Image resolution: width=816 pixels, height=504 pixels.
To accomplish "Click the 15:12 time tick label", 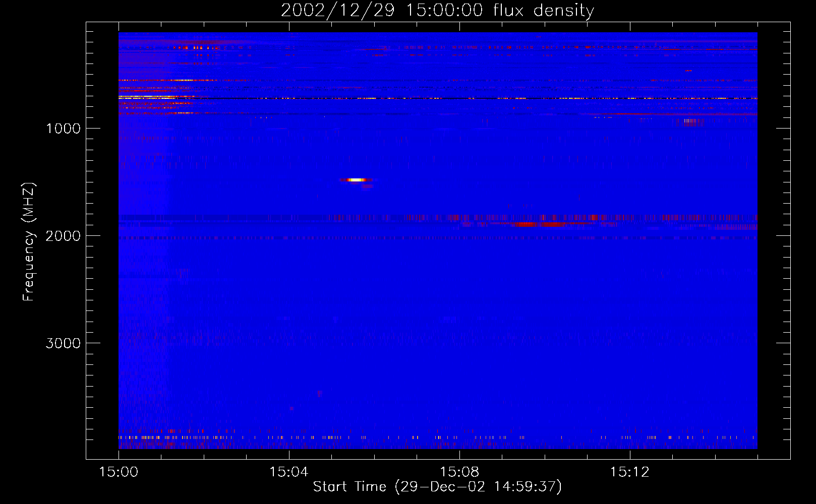I will [x=630, y=472].
